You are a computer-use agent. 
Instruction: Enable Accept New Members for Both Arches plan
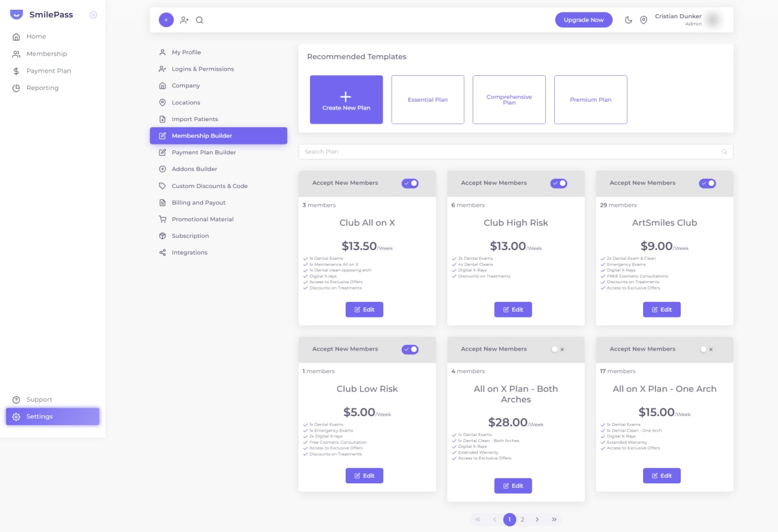[558, 349]
